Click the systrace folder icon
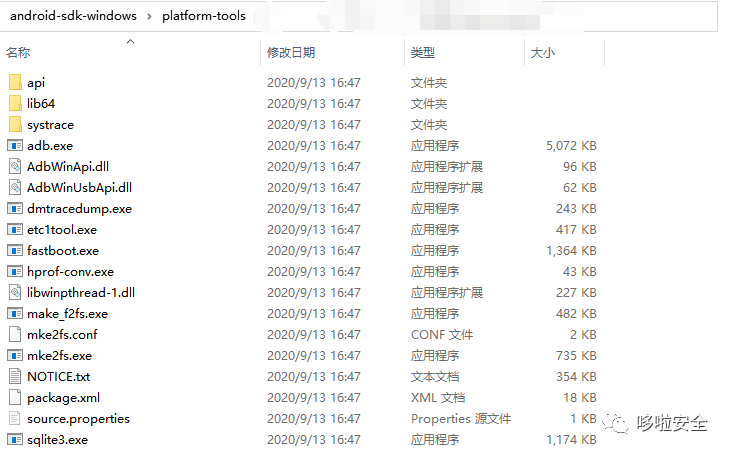Image resolution: width=731 pixels, height=455 pixels. pos(15,124)
